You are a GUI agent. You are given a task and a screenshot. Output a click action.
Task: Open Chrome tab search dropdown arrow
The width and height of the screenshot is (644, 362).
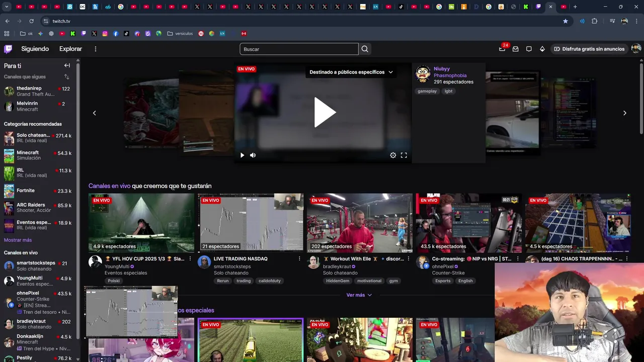[7, 7]
